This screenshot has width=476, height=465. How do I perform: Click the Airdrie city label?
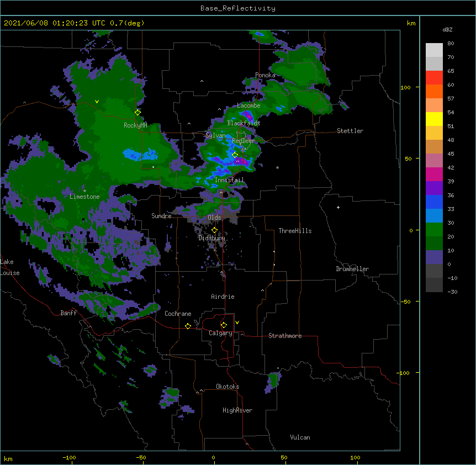pyautogui.click(x=223, y=297)
